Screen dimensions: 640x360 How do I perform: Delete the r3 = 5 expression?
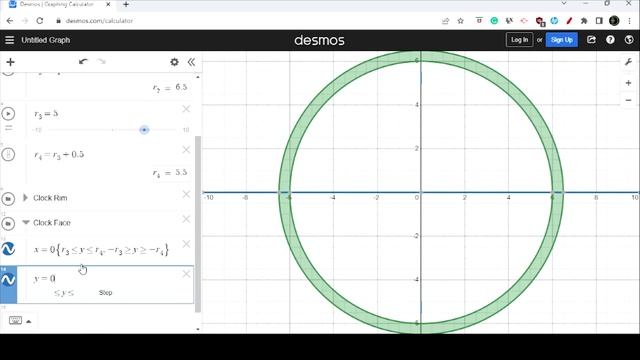tap(186, 109)
